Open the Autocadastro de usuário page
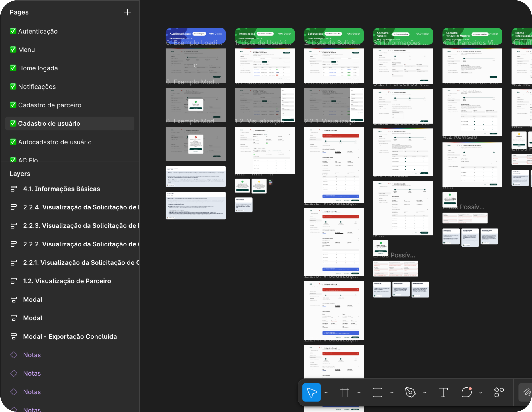 (70, 142)
